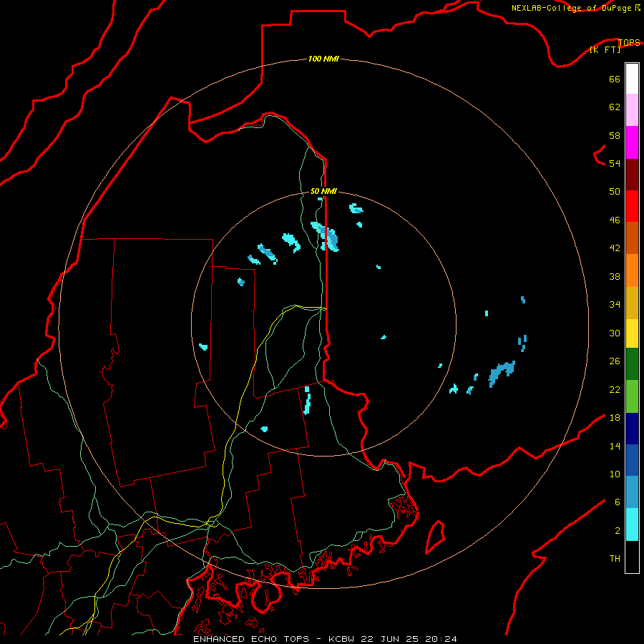Click the 22 legend value
Viewport: 644px width, 644px height.
pos(615,390)
